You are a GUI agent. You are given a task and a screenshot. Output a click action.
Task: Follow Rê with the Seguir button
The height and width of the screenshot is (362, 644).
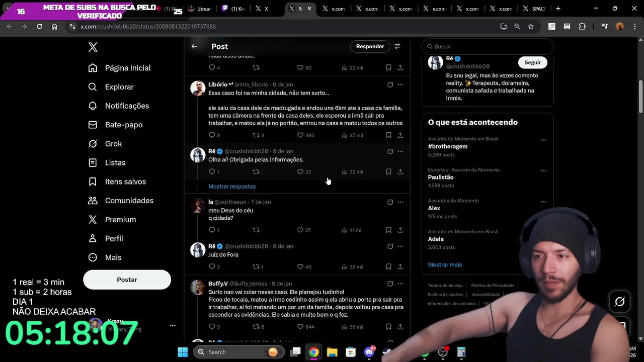tap(532, 62)
